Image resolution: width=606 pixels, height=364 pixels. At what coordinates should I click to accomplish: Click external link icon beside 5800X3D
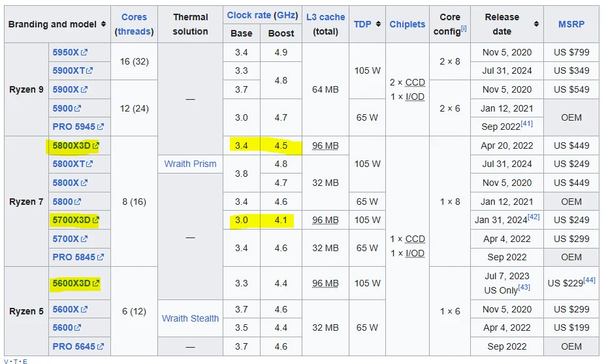pos(95,145)
